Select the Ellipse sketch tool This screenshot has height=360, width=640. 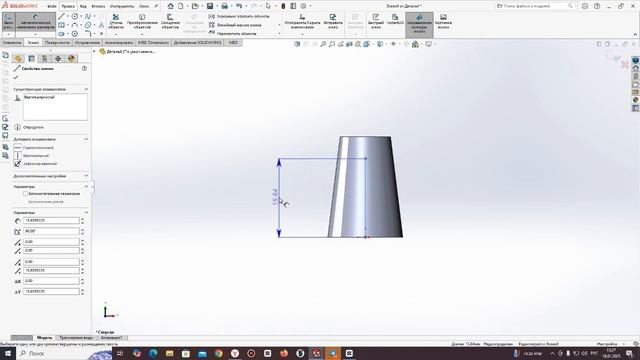pyautogui.click(x=88, y=25)
